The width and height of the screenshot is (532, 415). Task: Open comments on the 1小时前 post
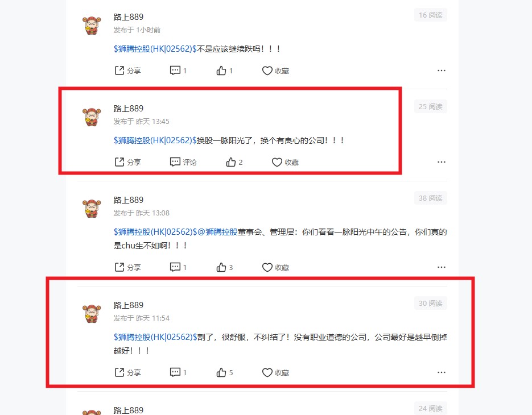(x=178, y=70)
